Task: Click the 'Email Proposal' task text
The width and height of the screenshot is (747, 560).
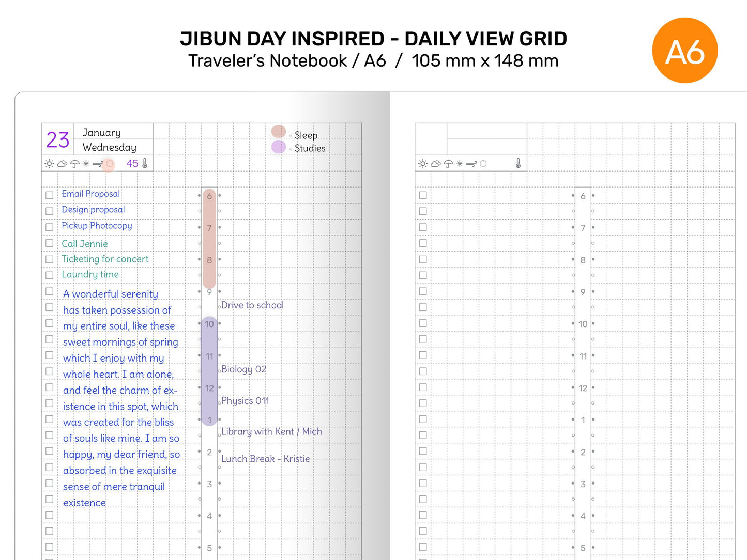Action: 91,194
